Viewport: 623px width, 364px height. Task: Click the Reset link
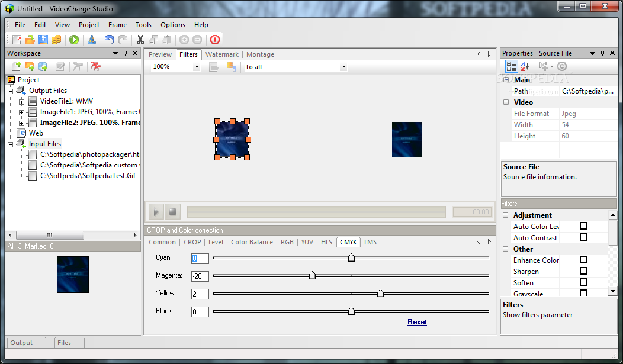(417, 322)
